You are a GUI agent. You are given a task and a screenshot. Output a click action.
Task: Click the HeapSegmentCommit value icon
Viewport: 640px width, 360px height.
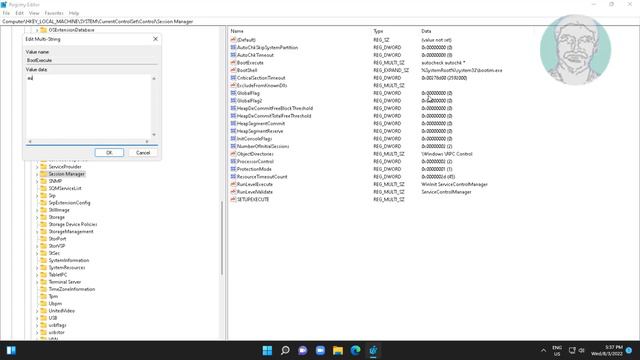(233, 123)
